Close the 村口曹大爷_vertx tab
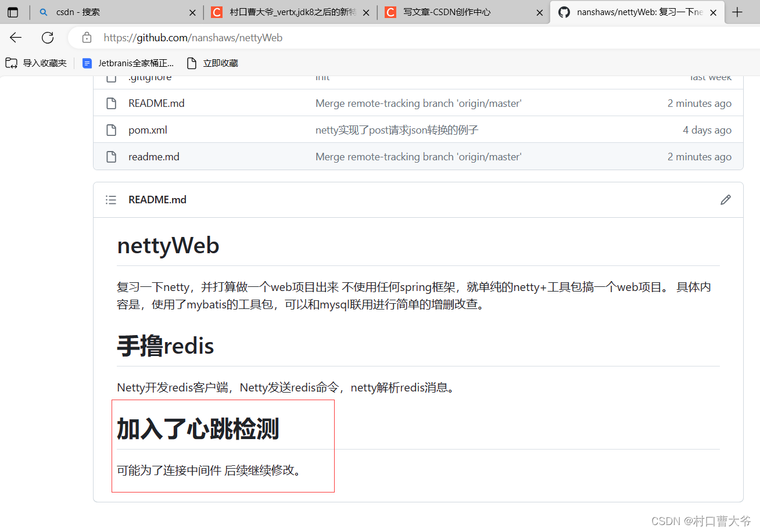Screen dimensions: 760x532 367,12
